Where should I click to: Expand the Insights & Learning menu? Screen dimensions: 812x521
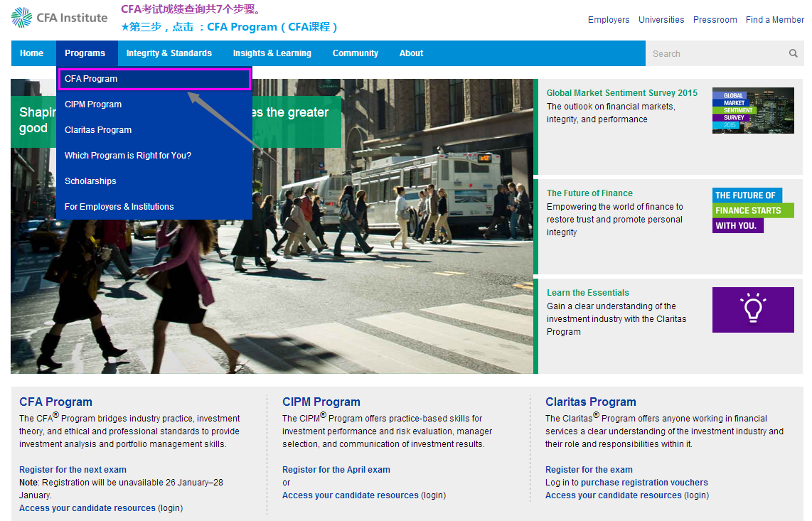(272, 53)
